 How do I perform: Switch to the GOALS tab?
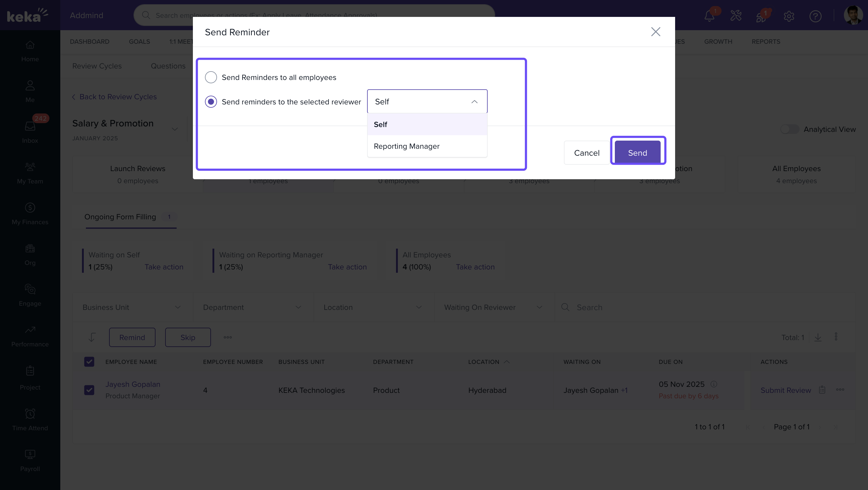[x=139, y=41]
